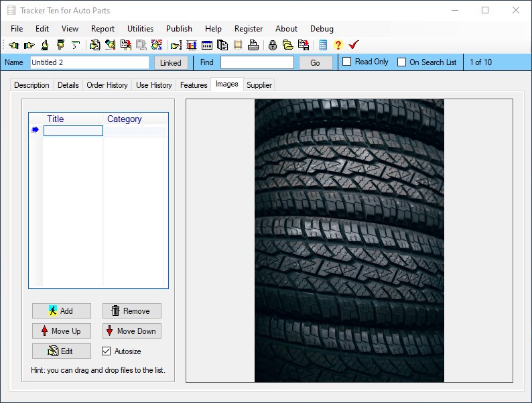Click the left-pointing hand toolbar icon
532x403 pixels.
13,46
